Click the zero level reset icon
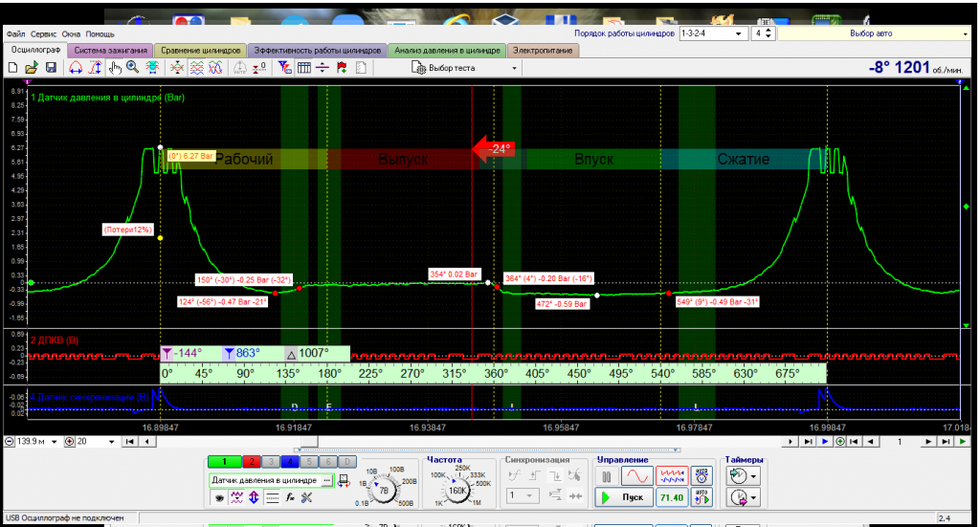 pos(259,68)
